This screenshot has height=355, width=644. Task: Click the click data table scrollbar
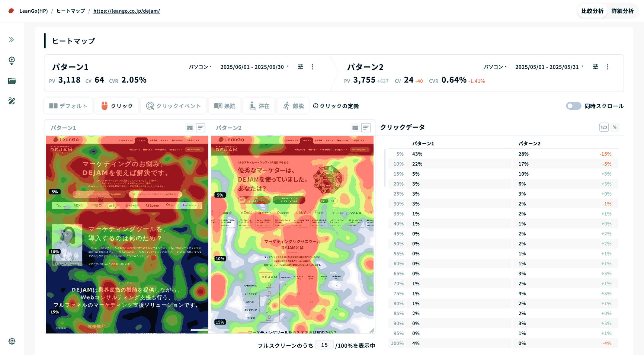coord(385,167)
